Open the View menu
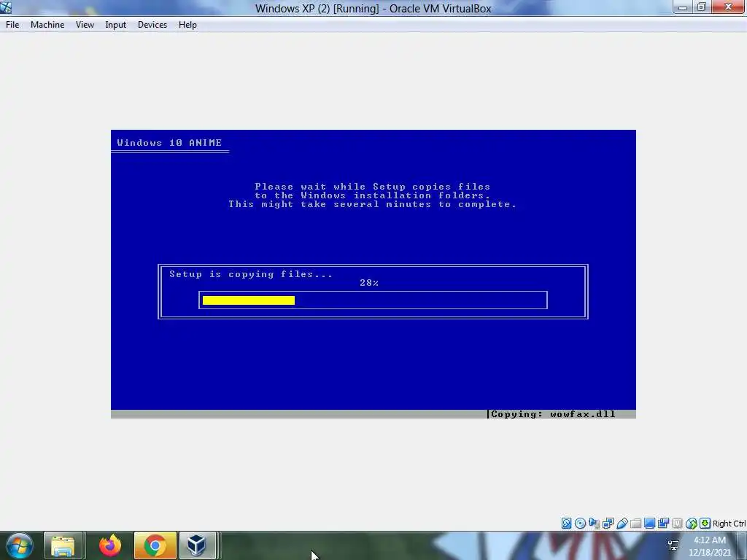This screenshot has height=560, width=747. (85, 25)
